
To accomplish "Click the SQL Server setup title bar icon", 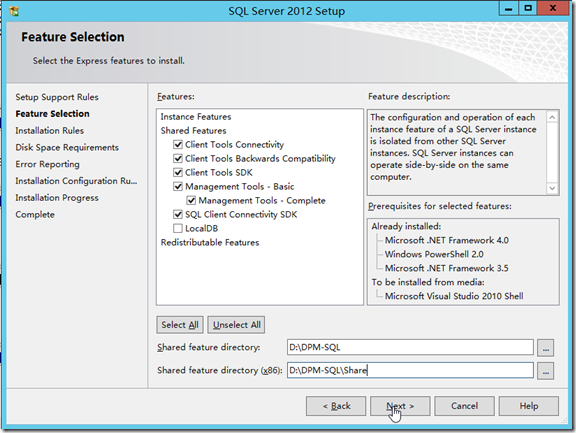I will [x=14, y=11].
